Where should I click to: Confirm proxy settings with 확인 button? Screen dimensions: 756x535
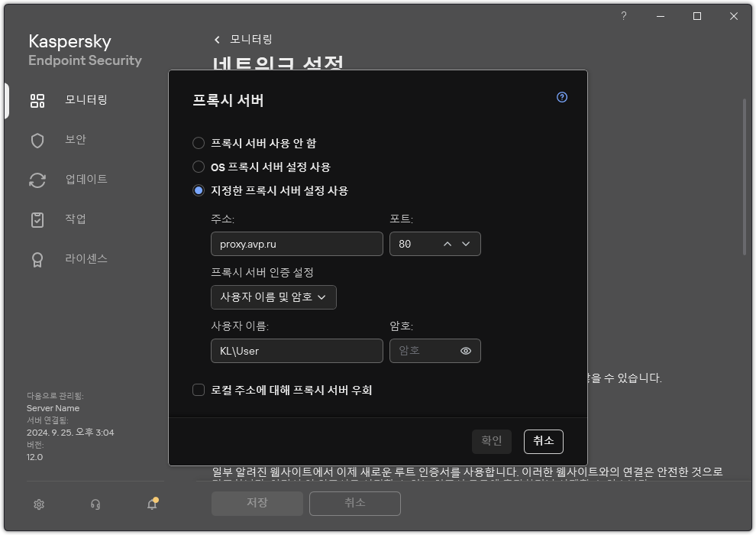(491, 441)
